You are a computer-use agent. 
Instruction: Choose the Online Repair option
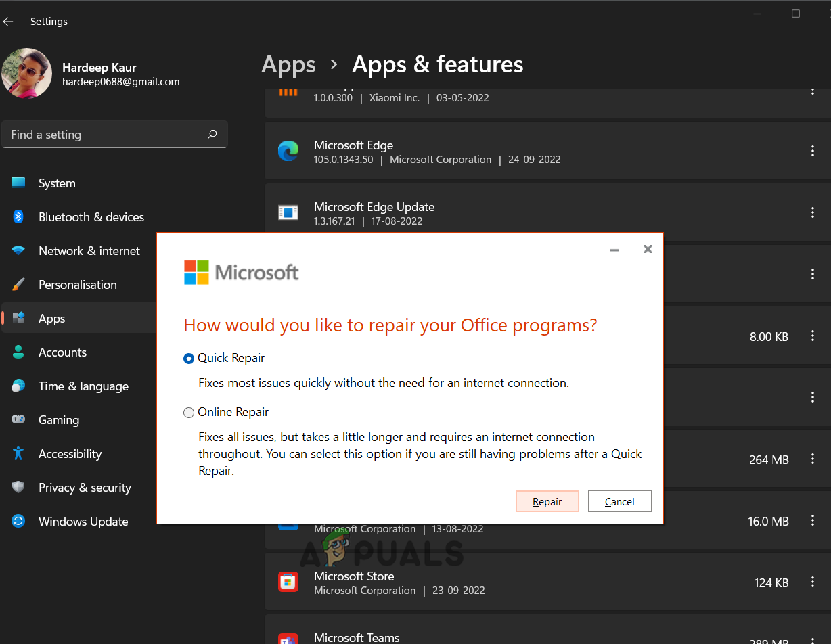pos(189,413)
